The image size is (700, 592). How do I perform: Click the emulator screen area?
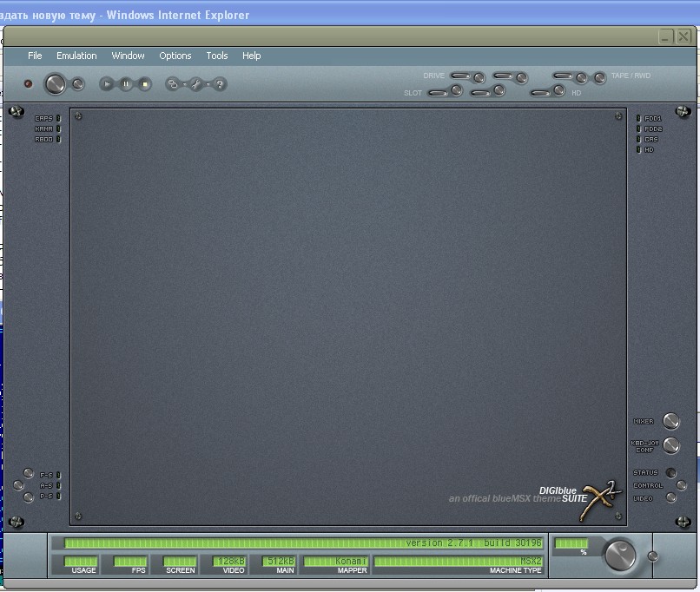348,317
